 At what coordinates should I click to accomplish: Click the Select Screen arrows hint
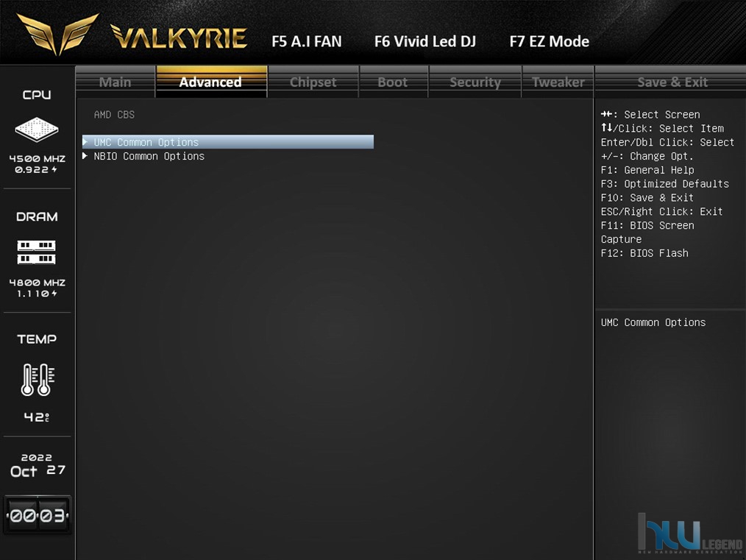click(650, 115)
